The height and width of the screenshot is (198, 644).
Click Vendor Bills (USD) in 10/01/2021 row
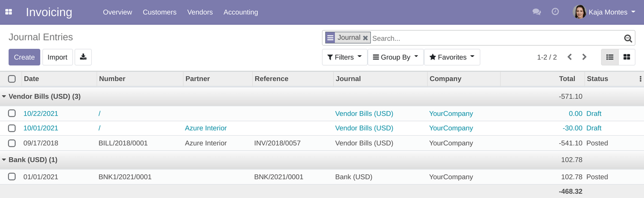click(364, 128)
